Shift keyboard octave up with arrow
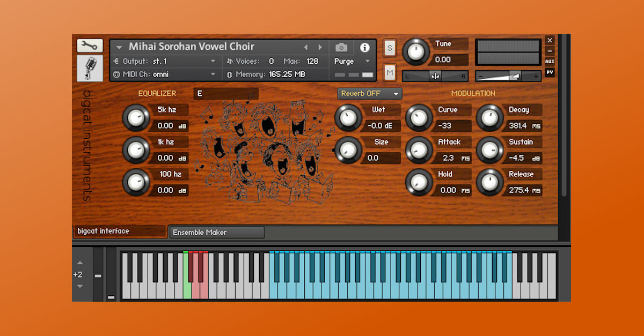This screenshot has height=336, width=644. pyautogui.click(x=79, y=263)
